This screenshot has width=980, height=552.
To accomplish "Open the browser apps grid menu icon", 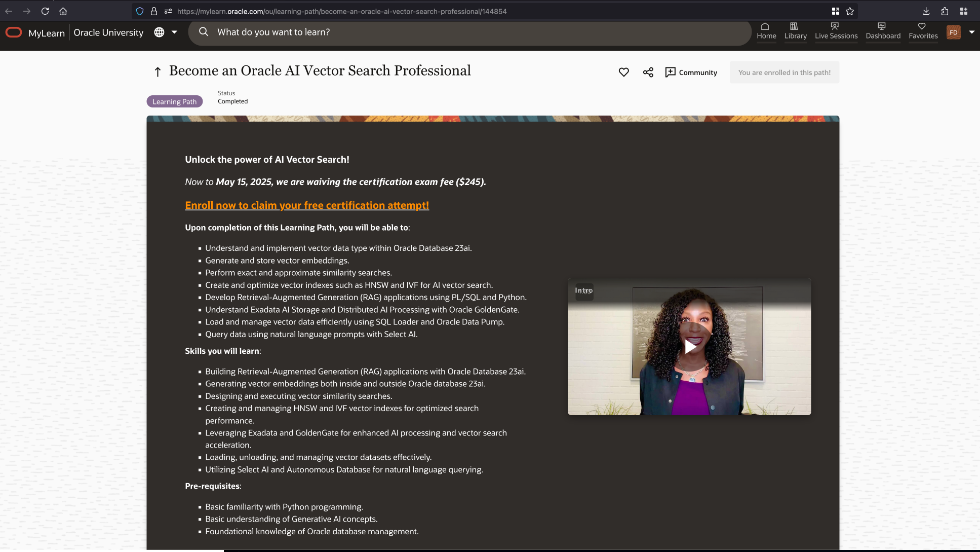I will click(x=964, y=11).
